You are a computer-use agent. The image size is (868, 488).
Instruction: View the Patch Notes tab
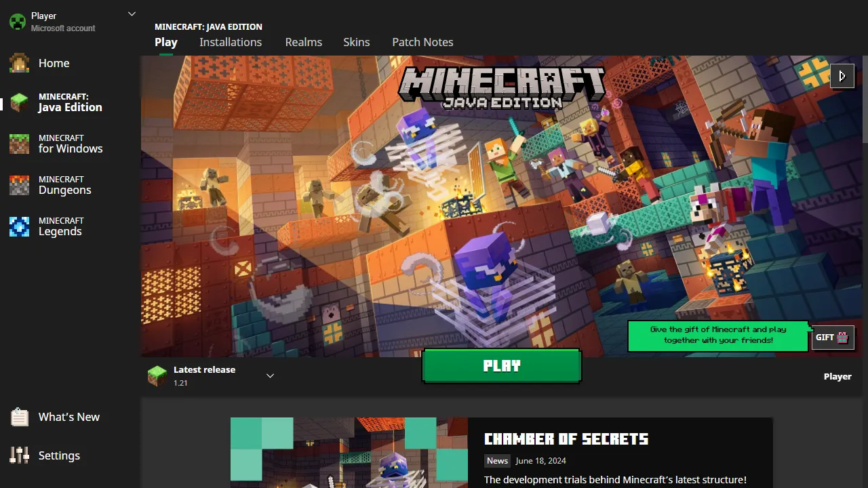[x=422, y=42]
